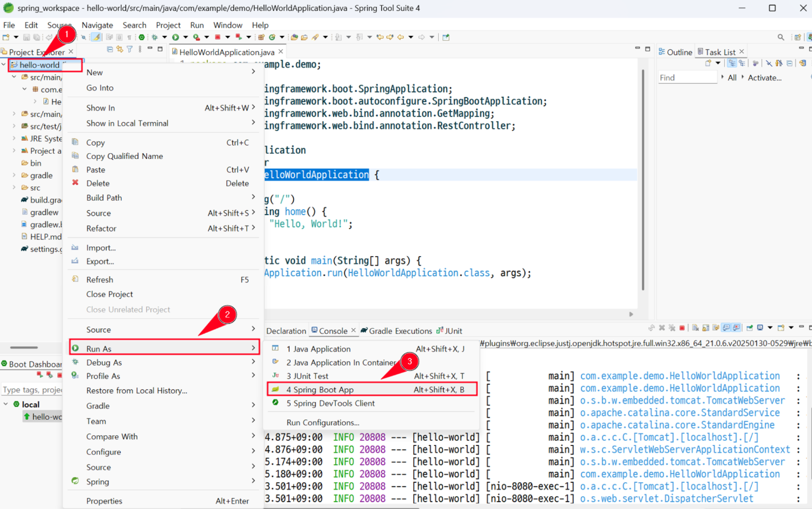Open the Run As submenu entry
The height and width of the screenshot is (509, 812).
164,348
